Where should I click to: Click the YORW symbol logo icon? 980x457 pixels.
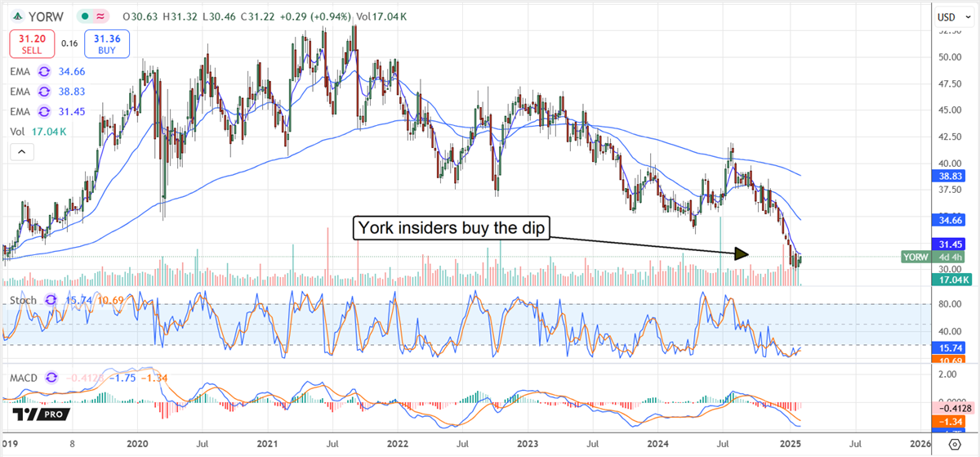pyautogui.click(x=16, y=16)
